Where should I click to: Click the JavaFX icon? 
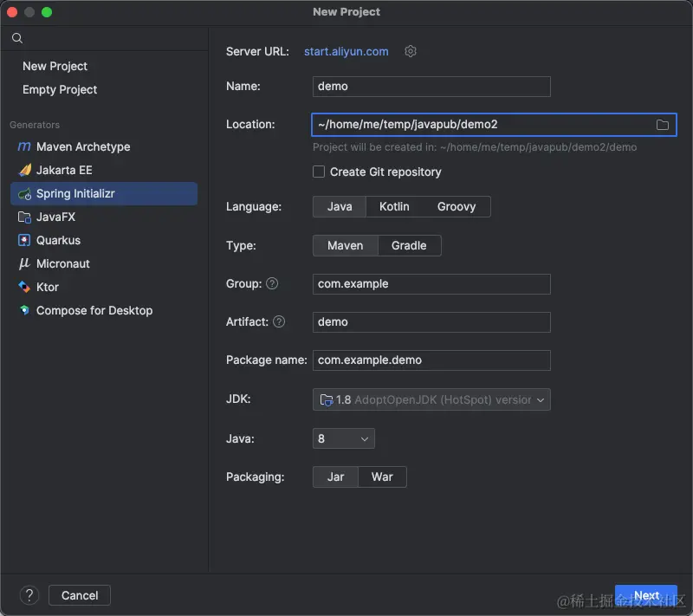24,217
